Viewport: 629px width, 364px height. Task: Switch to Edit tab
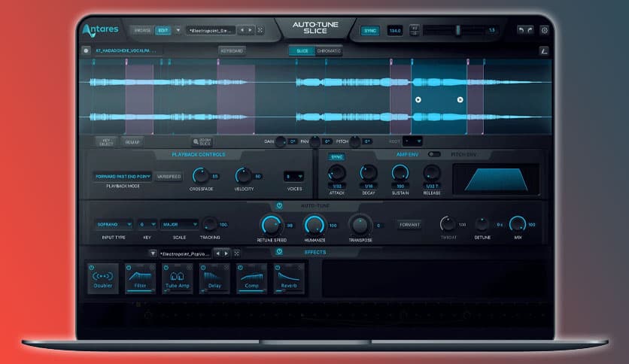coord(163,31)
